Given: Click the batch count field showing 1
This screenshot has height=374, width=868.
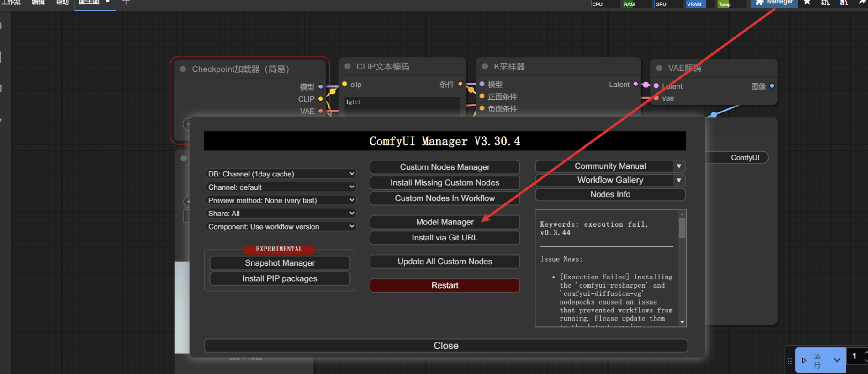Looking at the screenshot, I should pos(854,356).
